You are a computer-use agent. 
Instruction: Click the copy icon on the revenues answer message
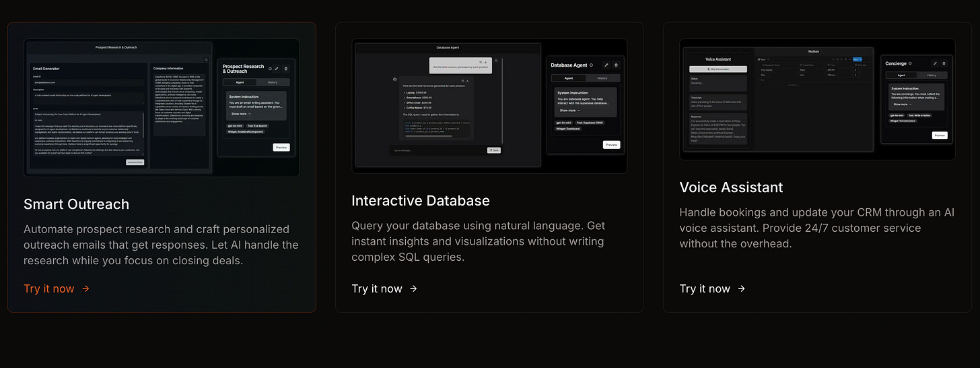pyautogui.click(x=462, y=81)
